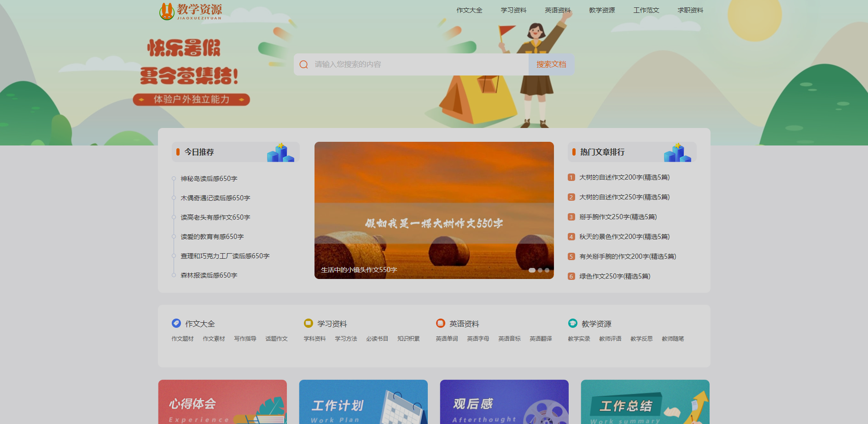Select the third carousel indicator dot

coord(547,271)
